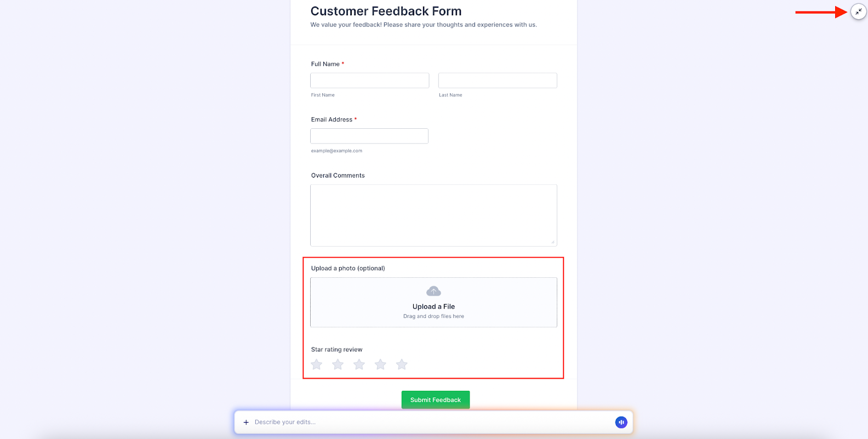Click the plus icon in the edits bar
This screenshot has width=868, height=439.
pos(245,422)
